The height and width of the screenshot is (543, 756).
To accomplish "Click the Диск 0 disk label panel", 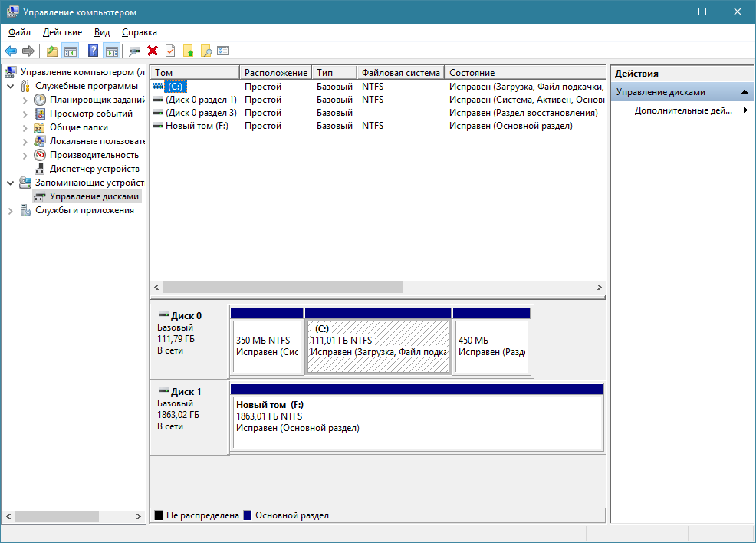I will coord(190,341).
